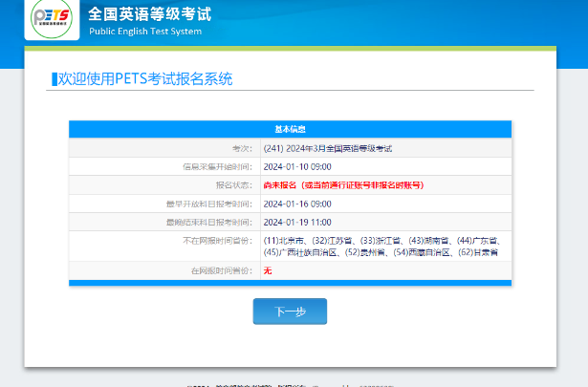
Task: Click the 最晚结束科目报考时间 label
Action: point(209,222)
